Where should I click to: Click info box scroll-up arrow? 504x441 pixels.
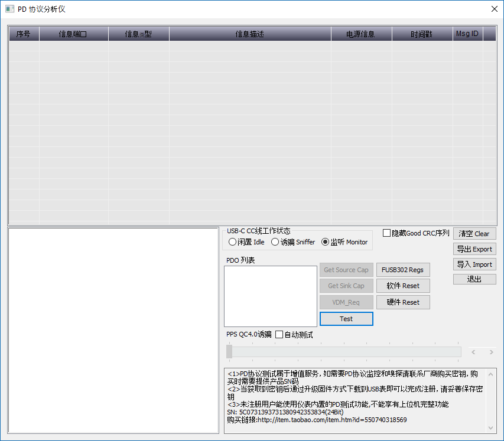pyautogui.click(x=490, y=374)
